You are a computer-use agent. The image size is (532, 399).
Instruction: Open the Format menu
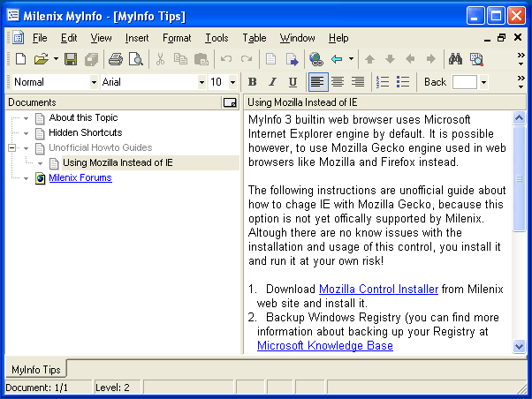point(177,38)
